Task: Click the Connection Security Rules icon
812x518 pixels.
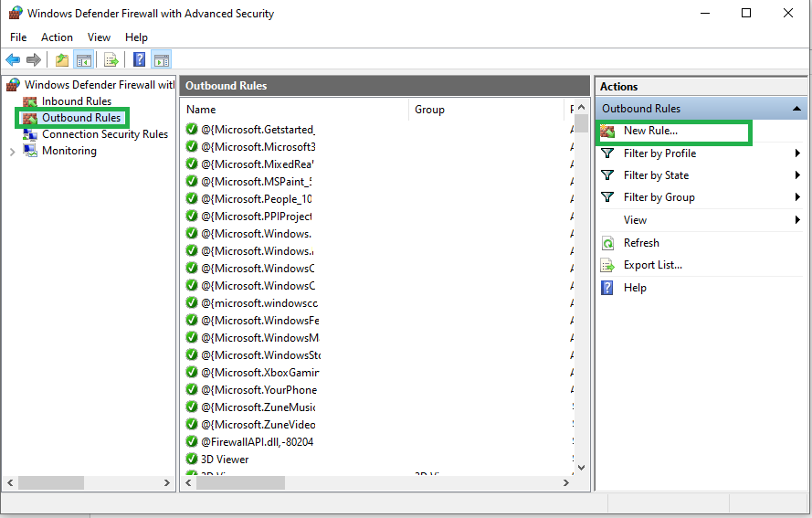Action: click(30, 134)
